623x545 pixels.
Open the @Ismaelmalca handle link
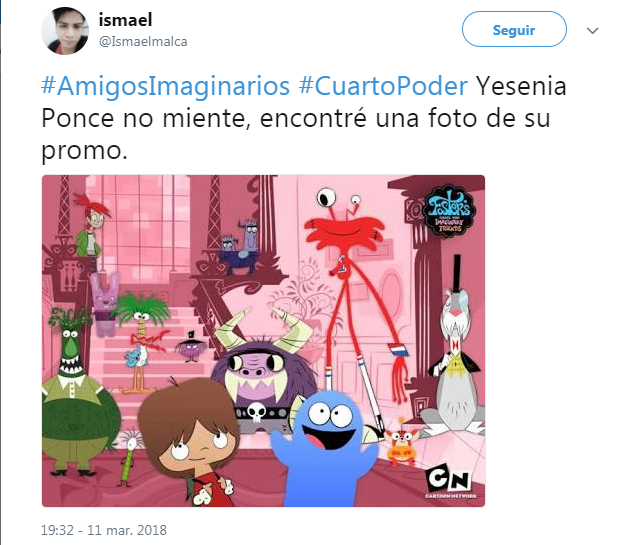(143, 41)
